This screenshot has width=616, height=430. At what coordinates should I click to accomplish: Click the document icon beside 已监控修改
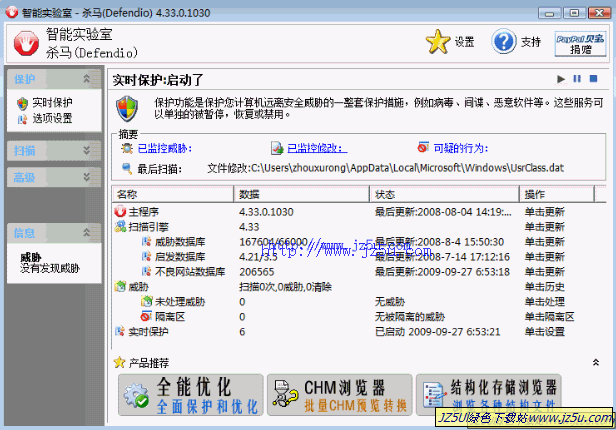[277, 148]
